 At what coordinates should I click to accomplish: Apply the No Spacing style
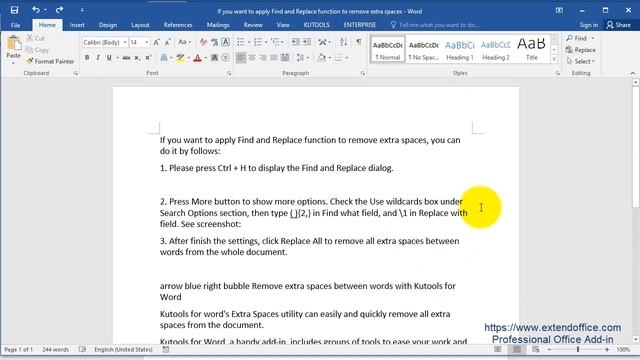(424, 49)
